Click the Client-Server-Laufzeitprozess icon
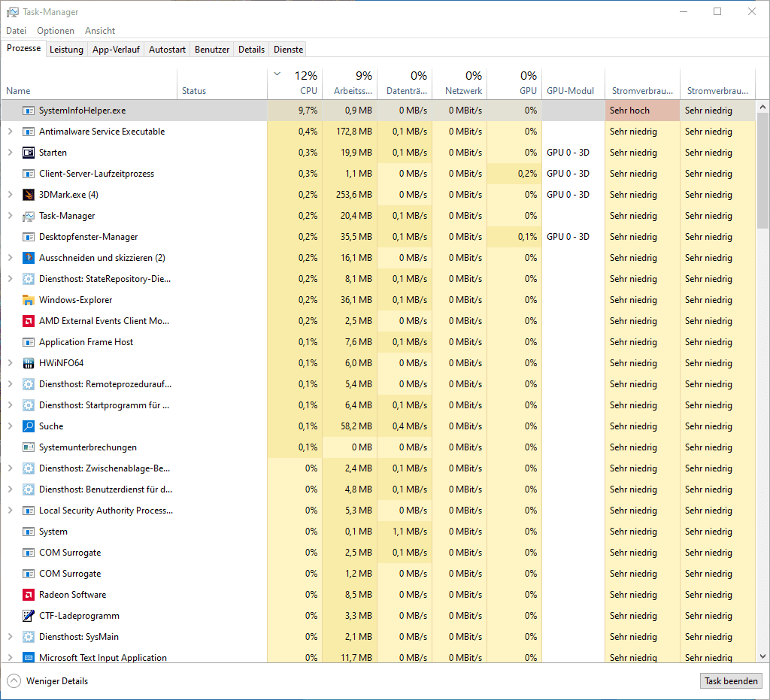Viewport: 770px width, 700px height. coord(29,174)
